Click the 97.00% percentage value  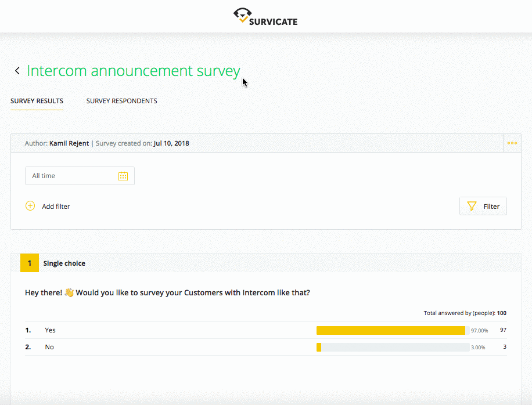479,330
